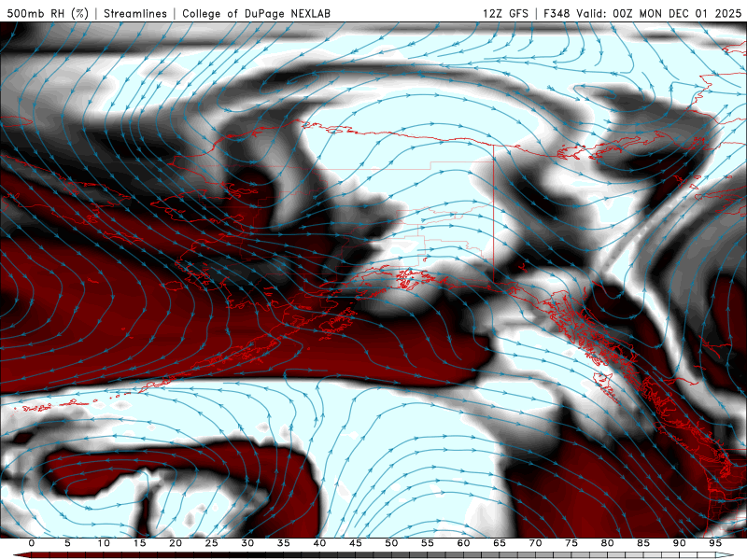Click the "40" scale label

[319, 543]
